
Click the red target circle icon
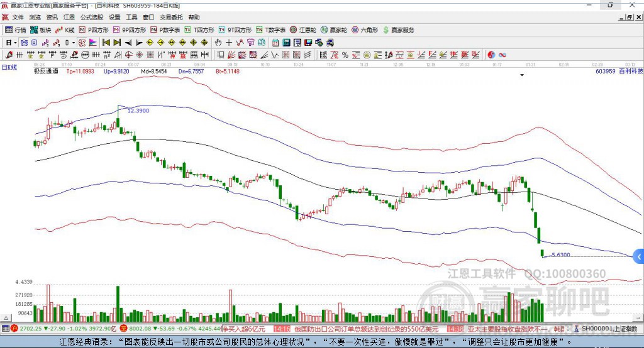(x=128, y=55)
